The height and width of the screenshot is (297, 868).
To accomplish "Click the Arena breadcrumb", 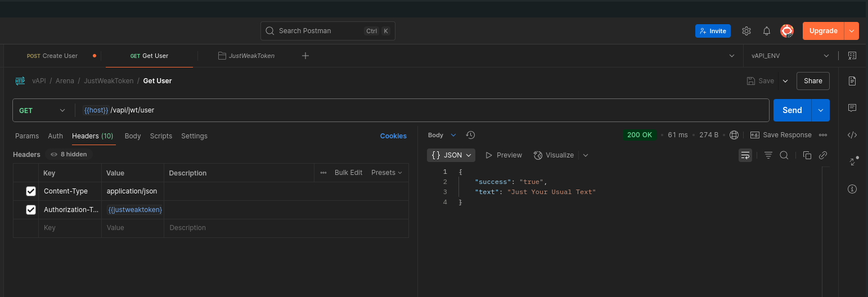I will pyautogui.click(x=65, y=81).
